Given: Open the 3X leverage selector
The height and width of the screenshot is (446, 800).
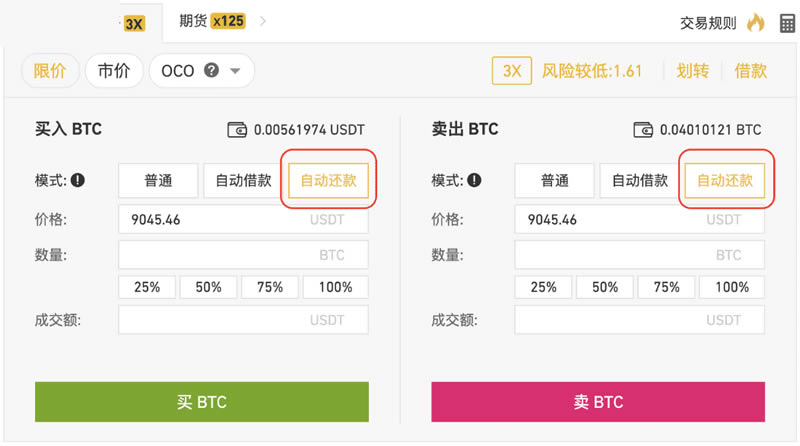Looking at the screenshot, I should (x=511, y=71).
